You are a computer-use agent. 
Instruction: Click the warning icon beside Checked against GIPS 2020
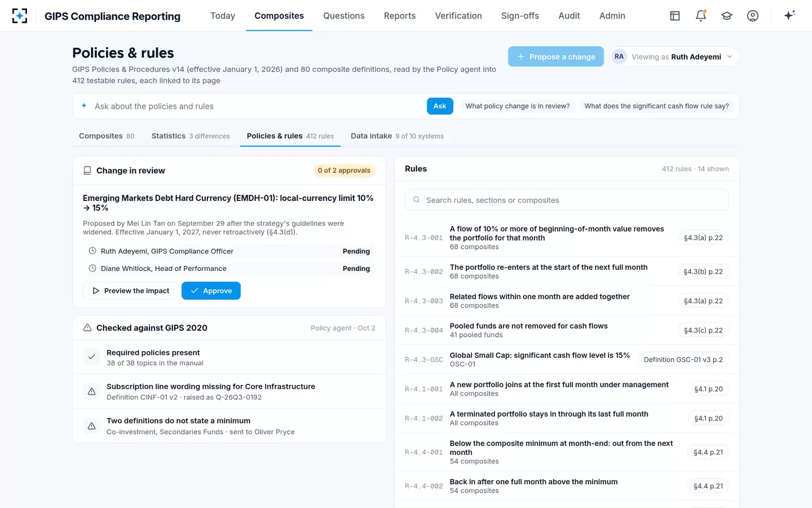tap(87, 327)
